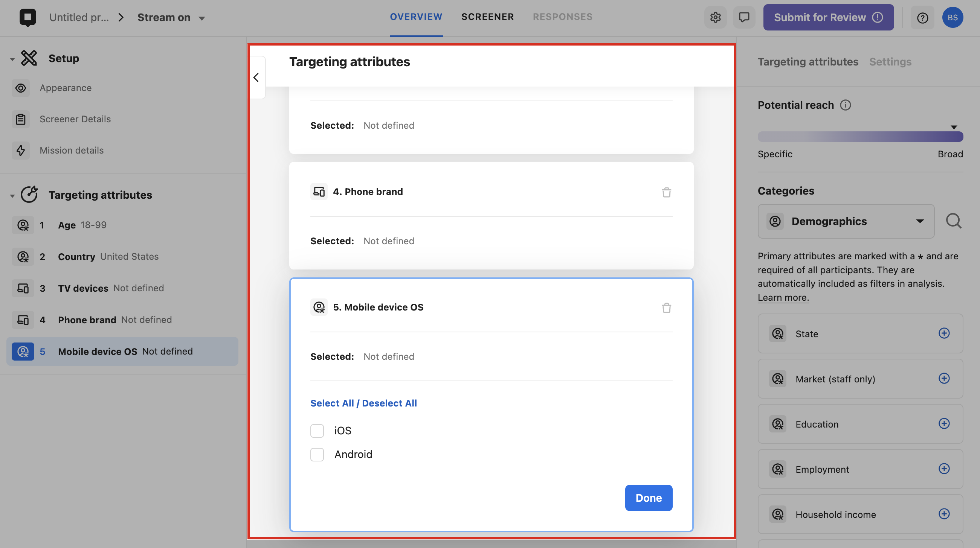Click the 5. Mobile device OS card title
Viewport: 980px width, 548px height.
pos(378,307)
